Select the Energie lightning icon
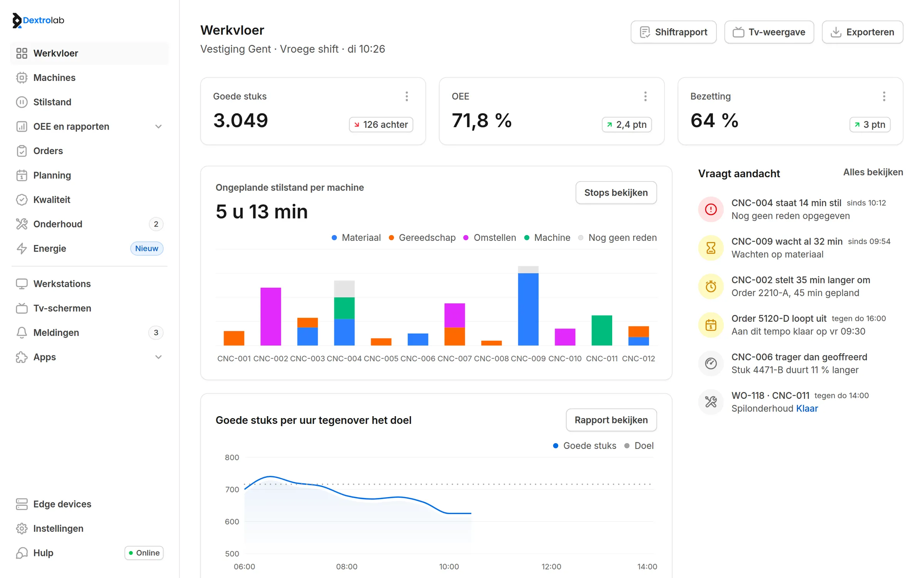 coord(22,249)
